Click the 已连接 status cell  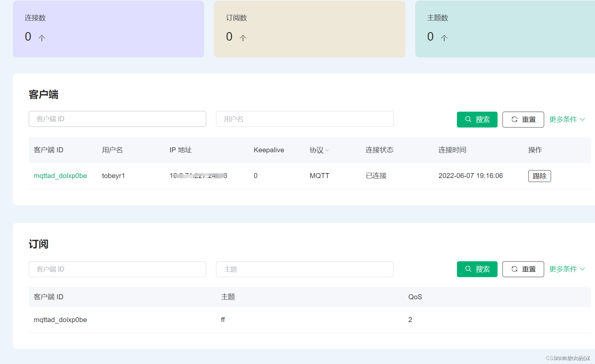pyautogui.click(x=376, y=176)
